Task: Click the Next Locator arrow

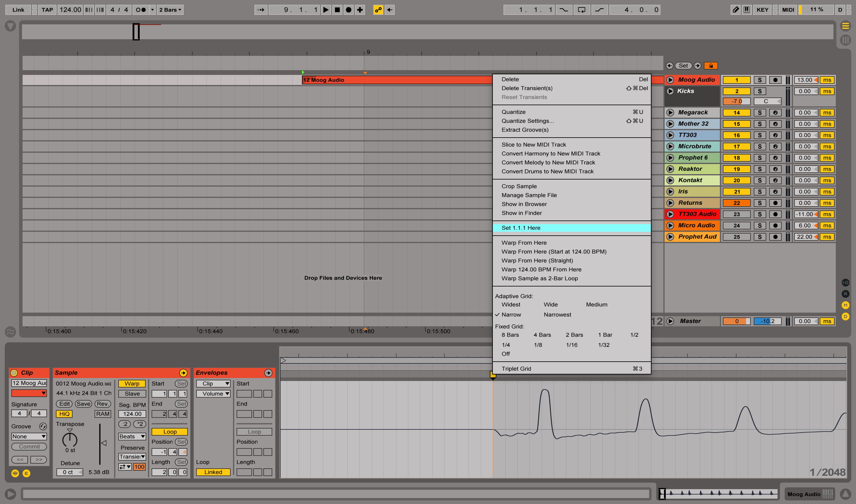Action: click(697, 66)
